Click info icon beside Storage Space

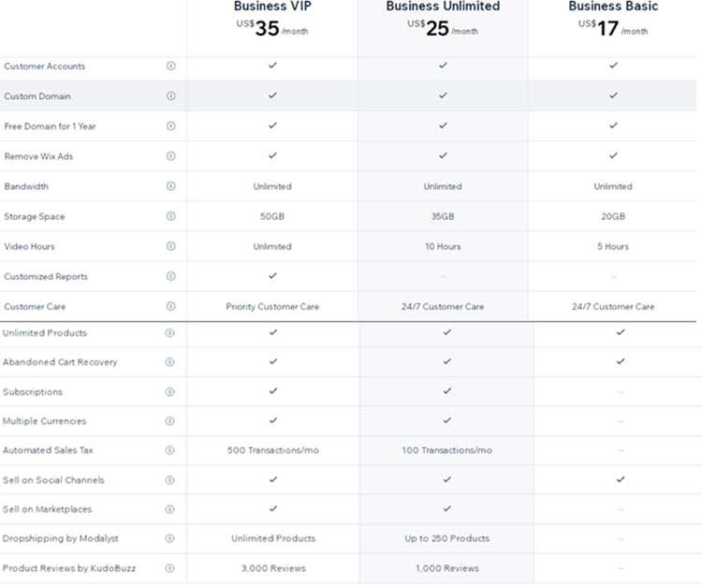click(x=171, y=216)
